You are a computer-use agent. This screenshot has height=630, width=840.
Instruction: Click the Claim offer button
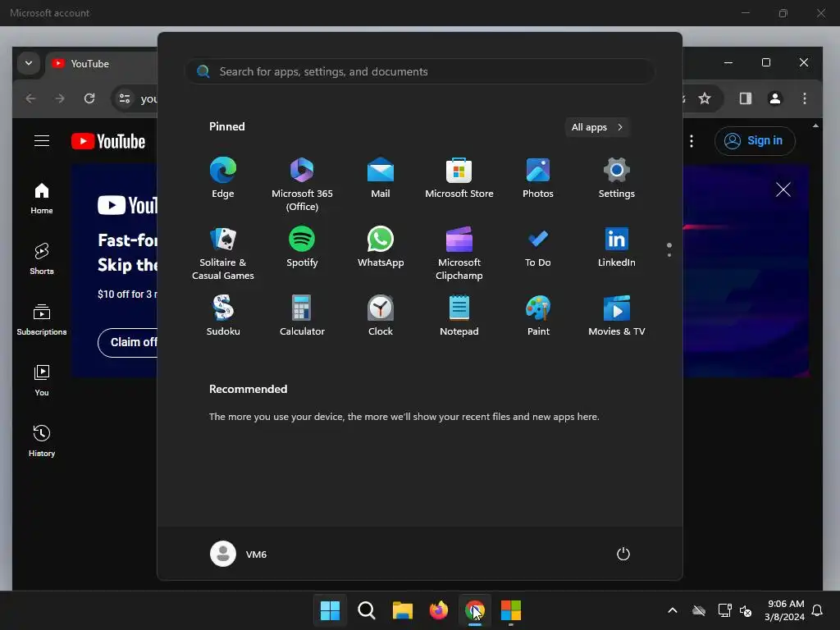pos(129,342)
